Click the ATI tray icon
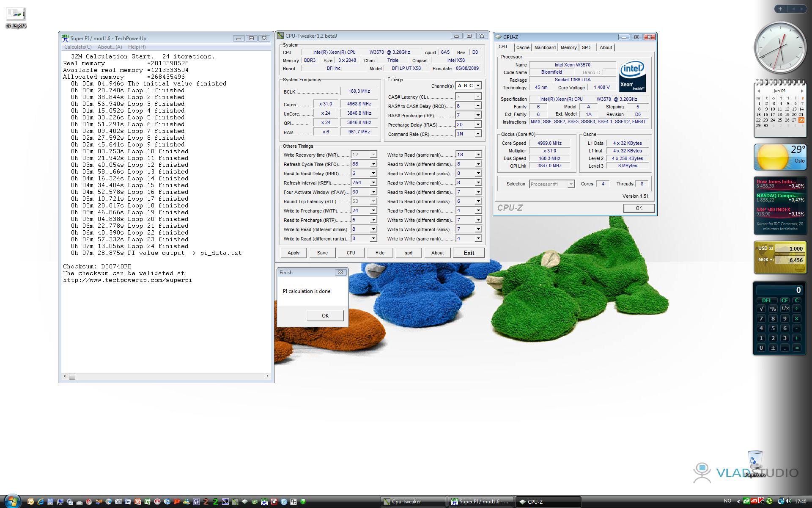 [754, 501]
